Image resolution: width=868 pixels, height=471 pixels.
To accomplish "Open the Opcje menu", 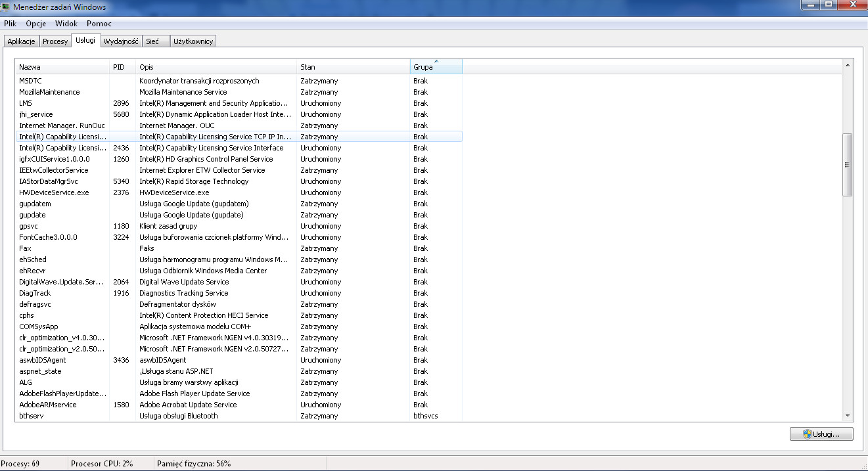I will (x=36, y=24).
